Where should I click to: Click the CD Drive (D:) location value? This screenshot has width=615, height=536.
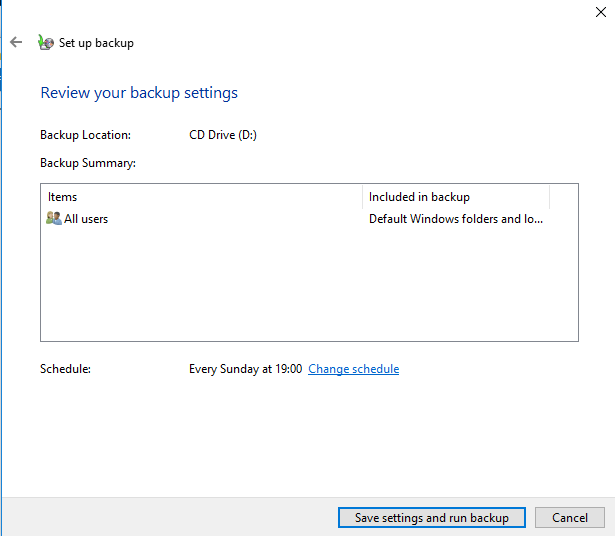[223, 135]
